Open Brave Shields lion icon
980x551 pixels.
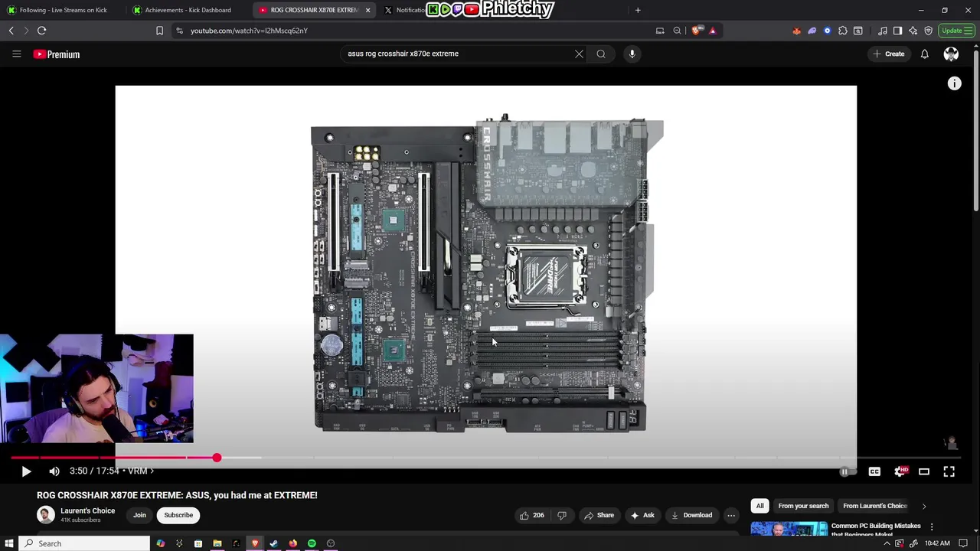(x=696, y=31)
